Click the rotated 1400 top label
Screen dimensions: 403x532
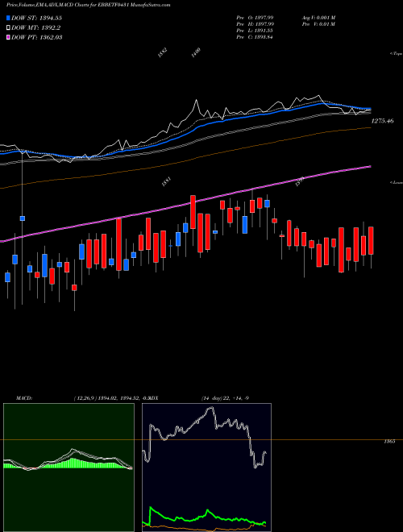(196, 53)
